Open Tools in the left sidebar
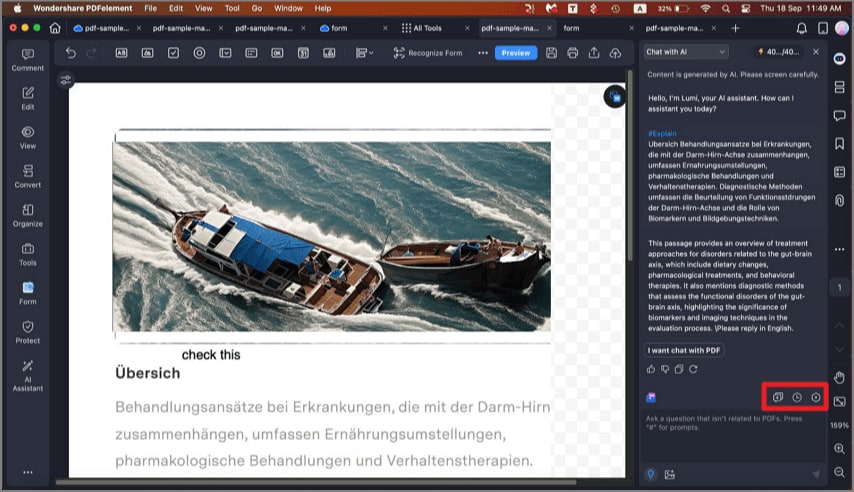Image resolution: width=854 pixels, height=492 pixels. point(28,254)
